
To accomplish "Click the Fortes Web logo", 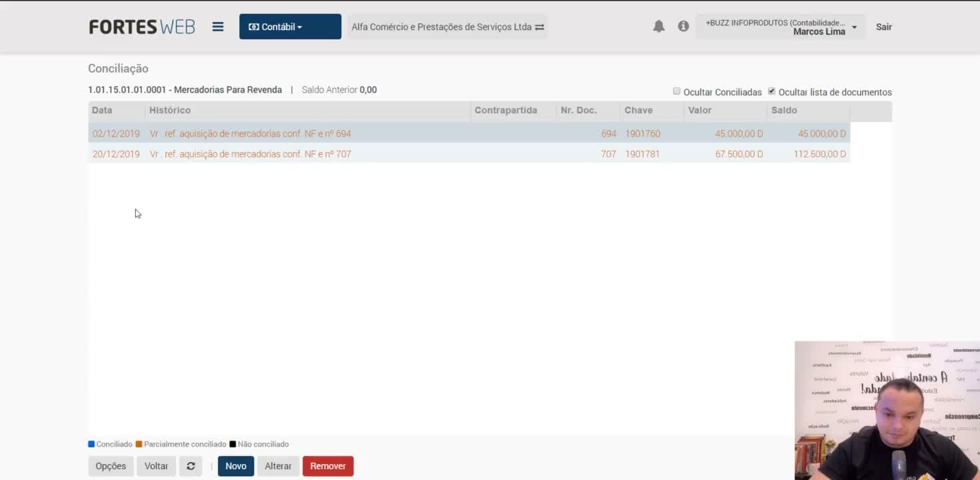I will pos(142,27).
